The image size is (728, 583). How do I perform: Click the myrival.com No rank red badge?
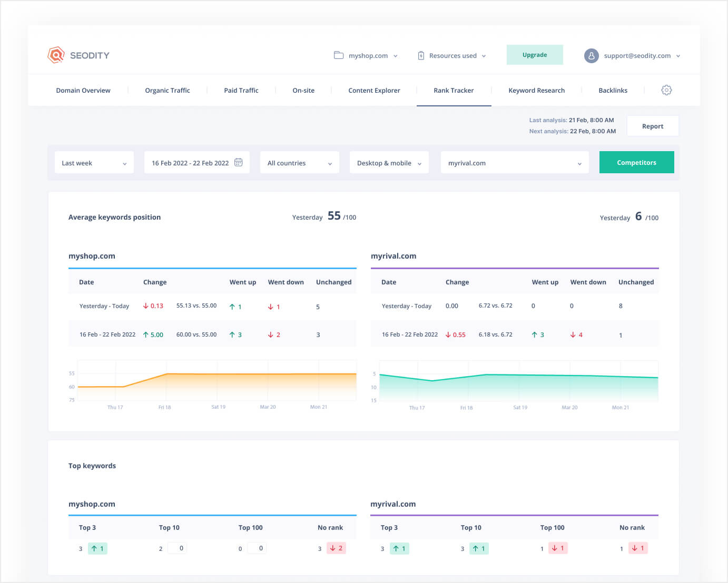point(638,548)
